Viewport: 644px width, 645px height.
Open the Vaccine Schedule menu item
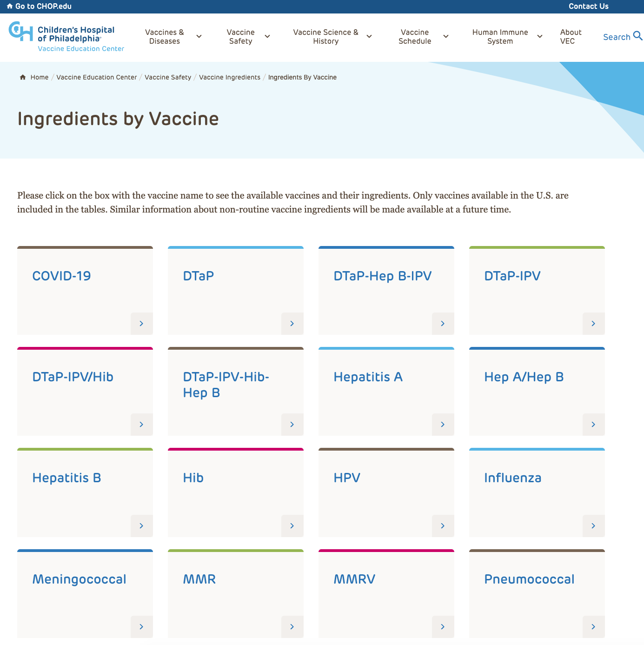(x=415, y=37)
